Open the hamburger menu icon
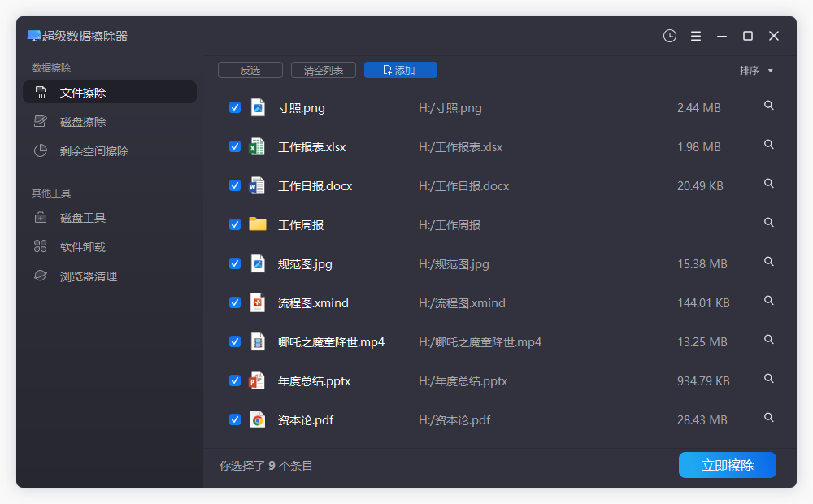The image size is (813, 504). click(695, 36)
